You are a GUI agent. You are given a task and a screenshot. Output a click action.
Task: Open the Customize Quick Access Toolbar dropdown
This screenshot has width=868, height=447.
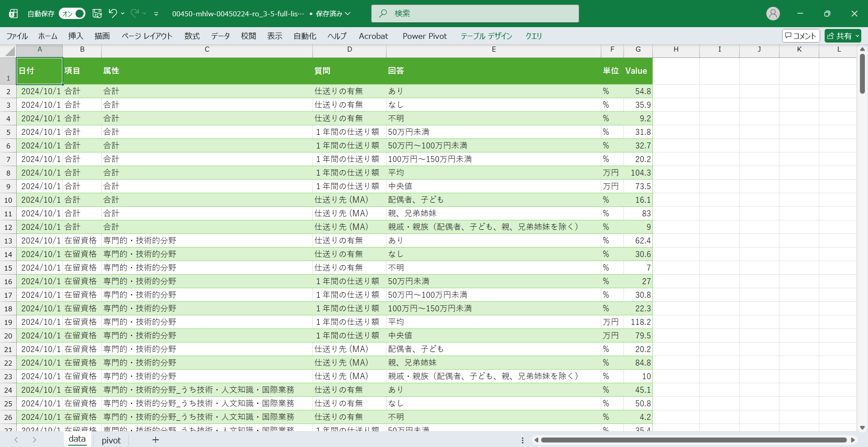(x=156, y=14)
